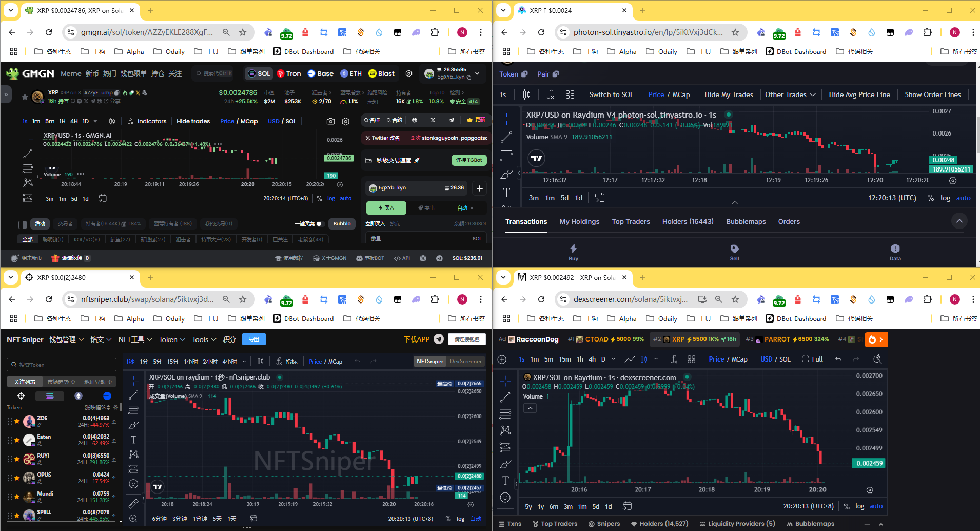
Task: Collapse Volume indicator arrow in DexScreener chart
Action: 530,408
